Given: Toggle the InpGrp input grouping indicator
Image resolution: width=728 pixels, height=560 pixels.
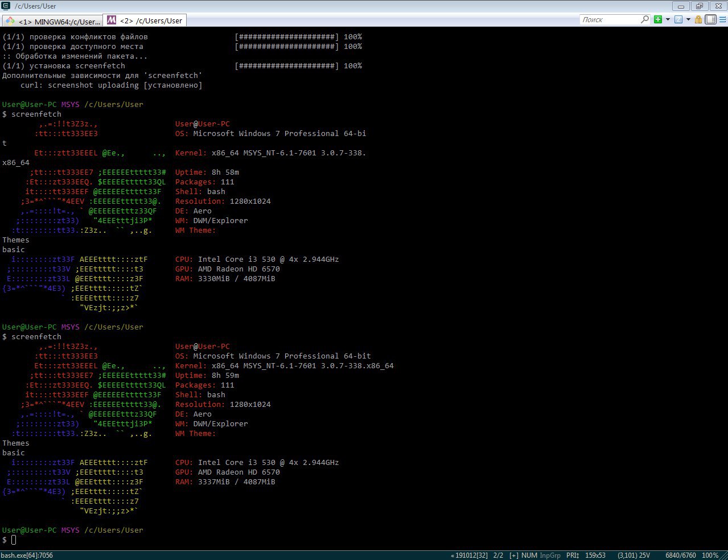Looking at the screenshot, I should (x=550, y=555).
